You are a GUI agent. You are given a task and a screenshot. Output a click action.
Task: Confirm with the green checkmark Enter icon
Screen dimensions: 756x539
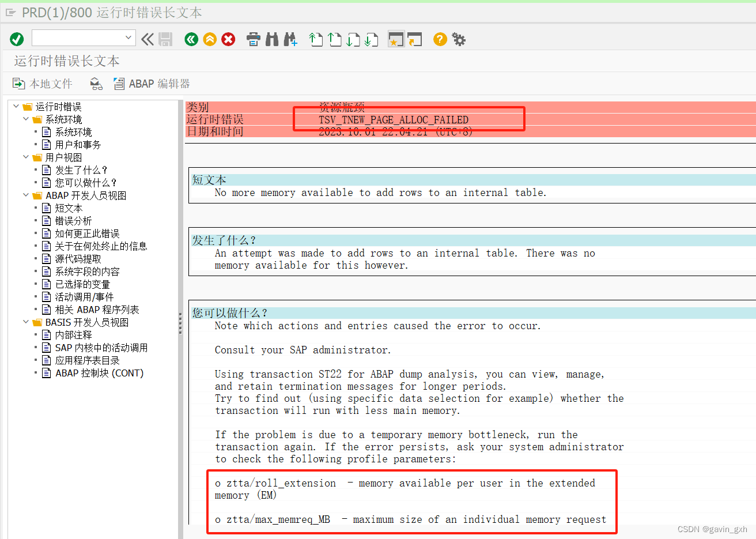(17, 39)
